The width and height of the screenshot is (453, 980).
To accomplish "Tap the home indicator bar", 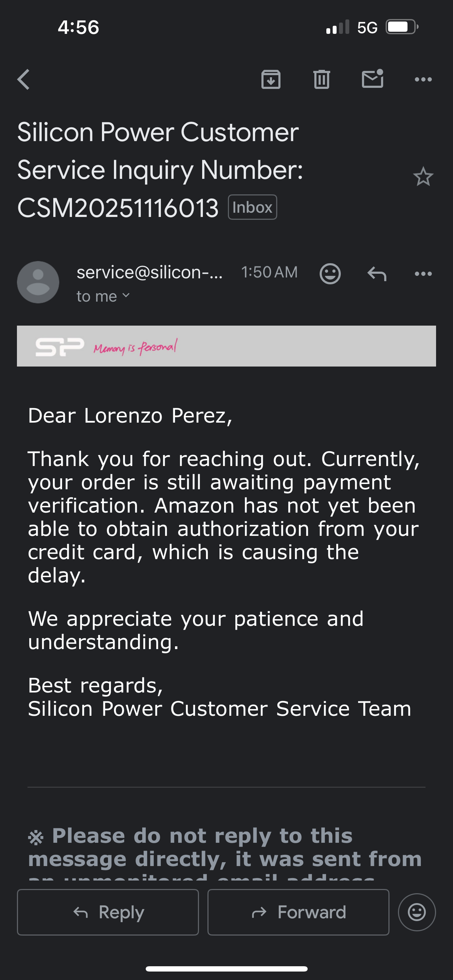I will (x=226, y=969).
